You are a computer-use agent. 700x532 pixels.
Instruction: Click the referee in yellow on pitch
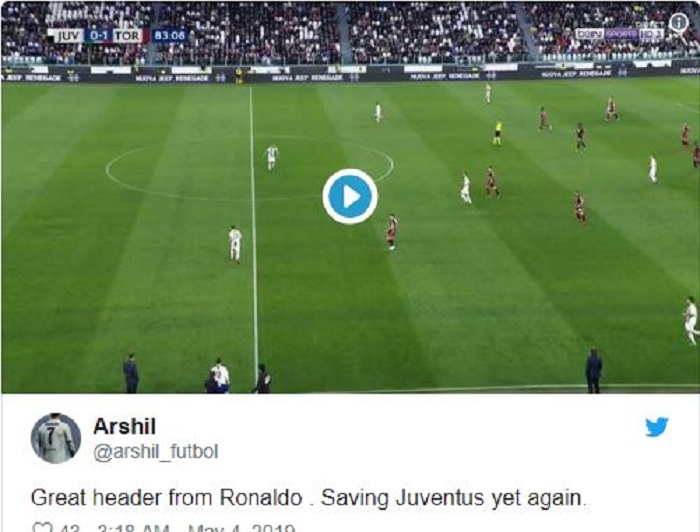[497, 133]
